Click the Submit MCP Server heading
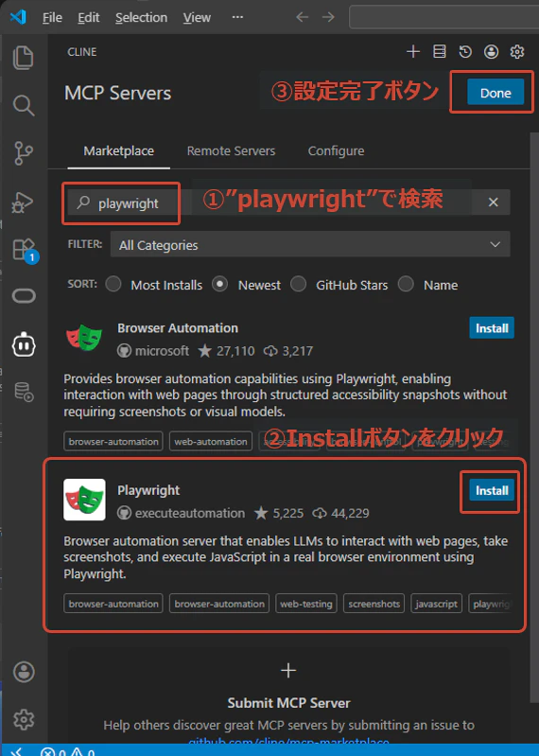 click(288, 703)
